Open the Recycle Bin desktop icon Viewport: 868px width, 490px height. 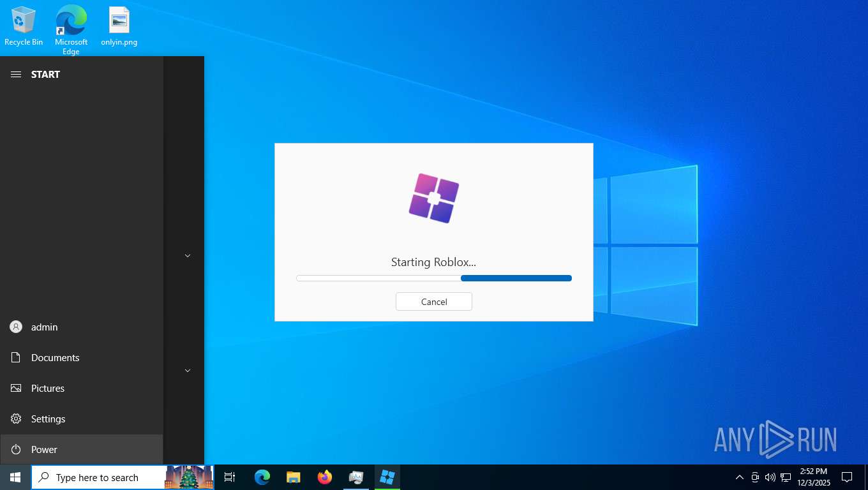[24, 26]
